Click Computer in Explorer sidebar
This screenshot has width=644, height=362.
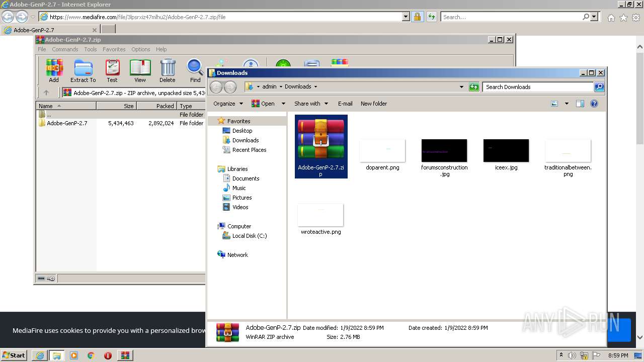click(239, 226)
